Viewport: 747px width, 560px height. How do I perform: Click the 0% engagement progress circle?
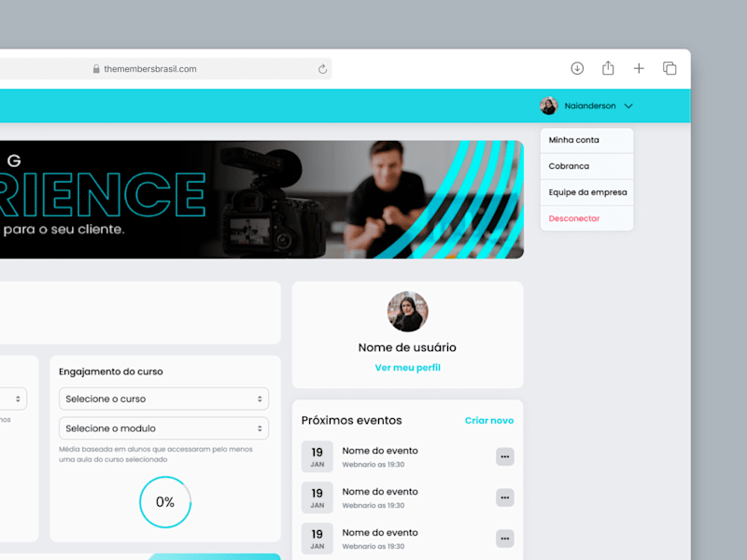point(165,502)
